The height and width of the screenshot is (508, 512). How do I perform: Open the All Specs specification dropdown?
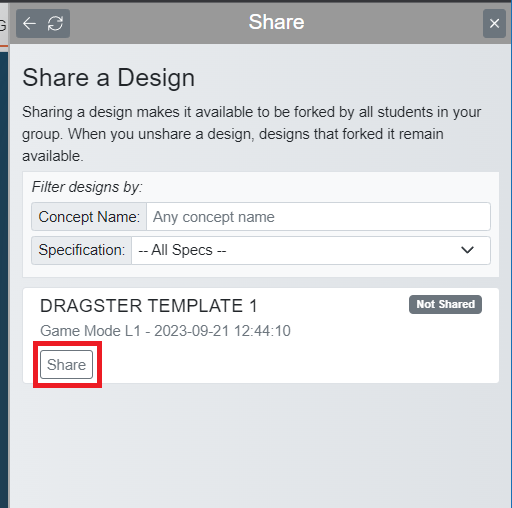tap(311, 250)
